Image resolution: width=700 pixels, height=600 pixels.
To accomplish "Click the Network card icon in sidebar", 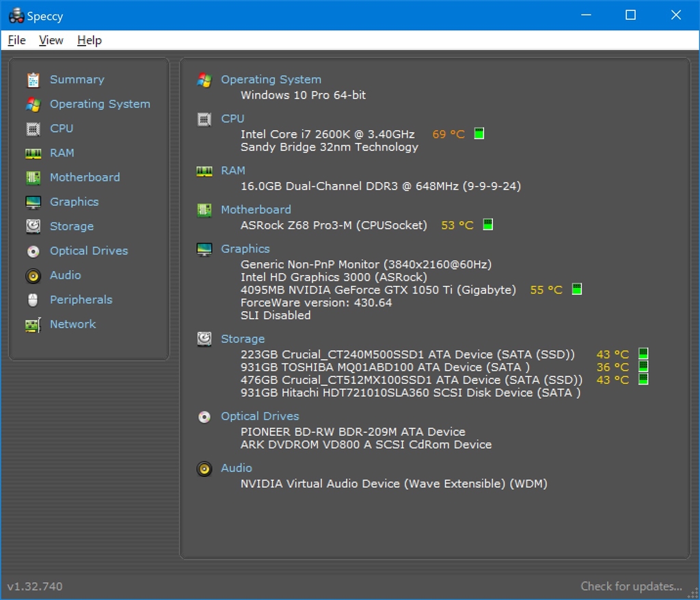I will (x=33, y=325).
